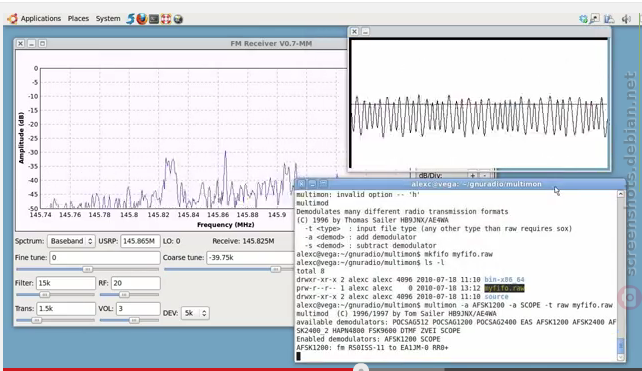The height and width of the screenshot is (371, 642).
Task: Expand the Spctrum Baseband dropdown
Action: click(71, 241)
